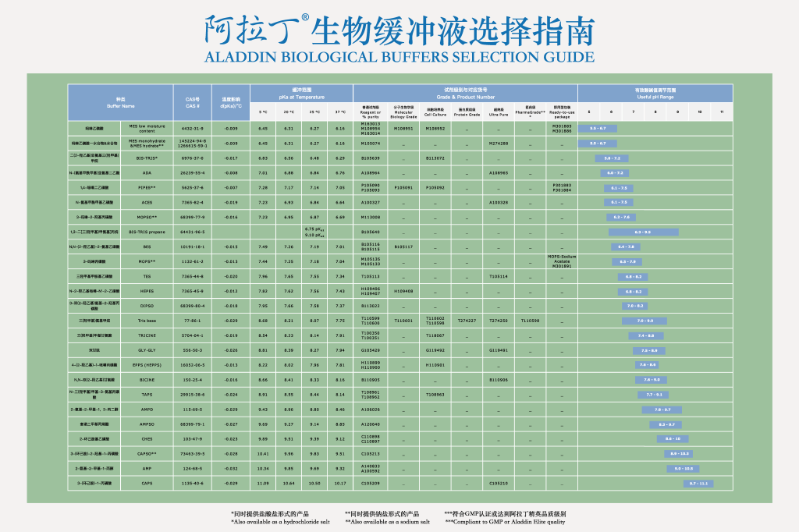This screenshot has height=532, width=799.
Task: Click the 'CAPSO**' buffer name
Action: tap(147, 453)
